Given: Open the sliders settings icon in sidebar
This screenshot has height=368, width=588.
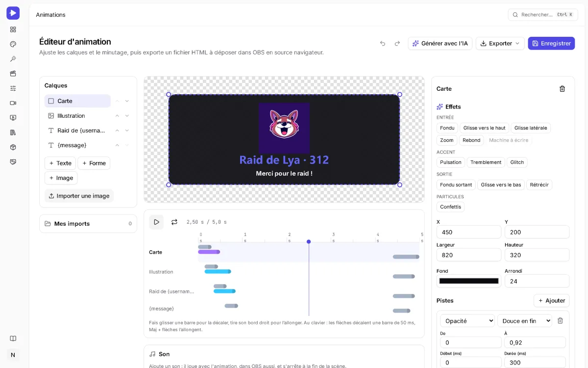Looking at the screenshot, I should (13, 88).
